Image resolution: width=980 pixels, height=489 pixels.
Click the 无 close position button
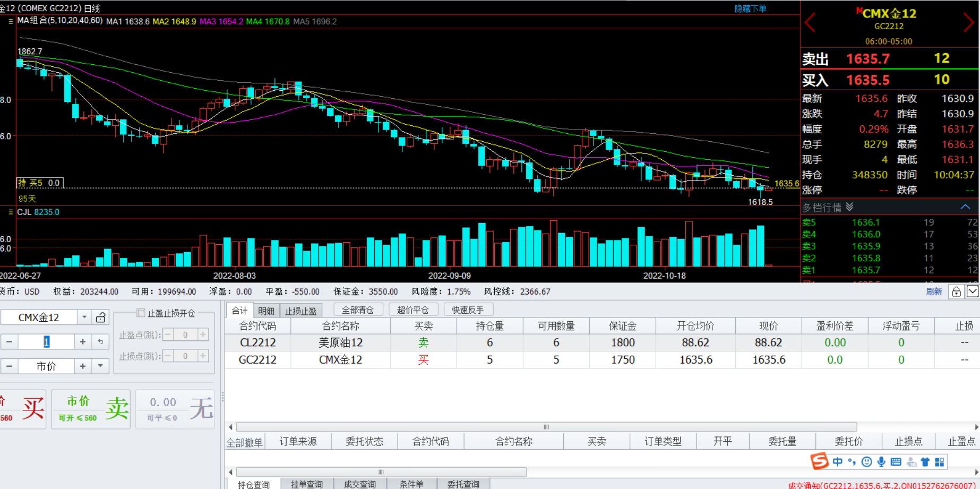pyautogui.click(x=175, y=409)
